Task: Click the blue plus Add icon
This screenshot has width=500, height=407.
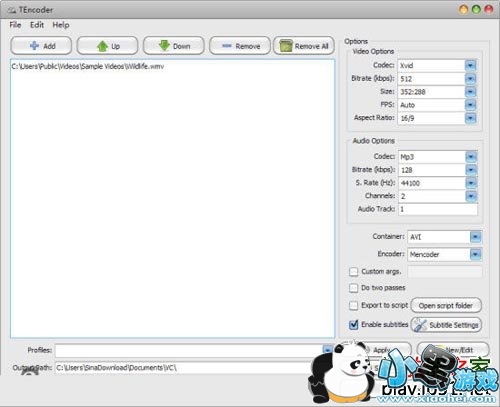Action: coord(34,46)
